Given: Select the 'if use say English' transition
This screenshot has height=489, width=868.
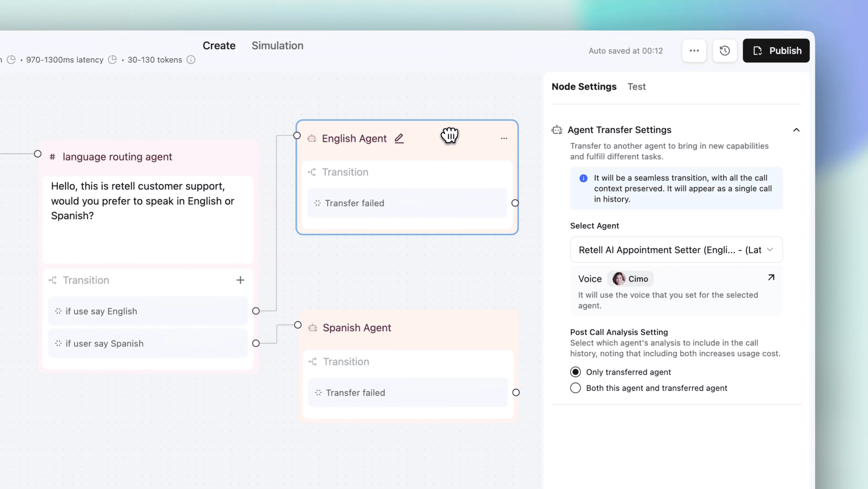Looking at the screenshot, I should 148,311.
